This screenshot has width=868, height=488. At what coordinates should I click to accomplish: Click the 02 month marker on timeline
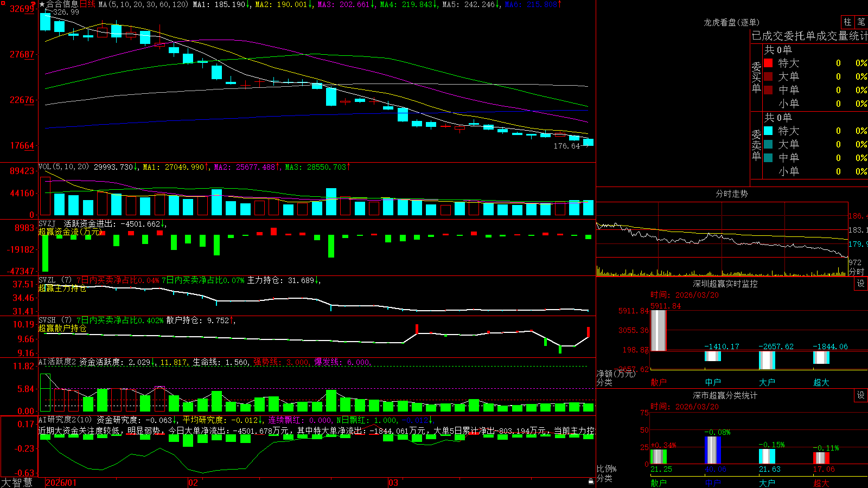click(193, 483)
